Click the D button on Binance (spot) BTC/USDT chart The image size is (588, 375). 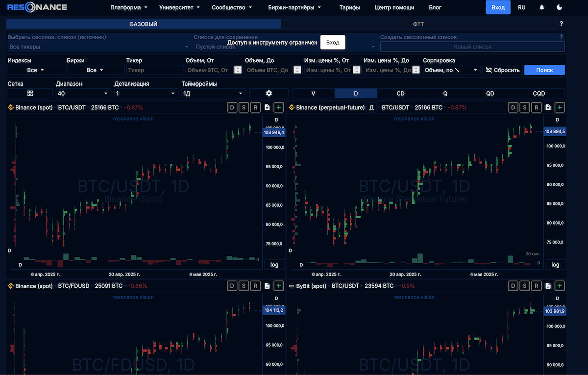click(232, 107)
